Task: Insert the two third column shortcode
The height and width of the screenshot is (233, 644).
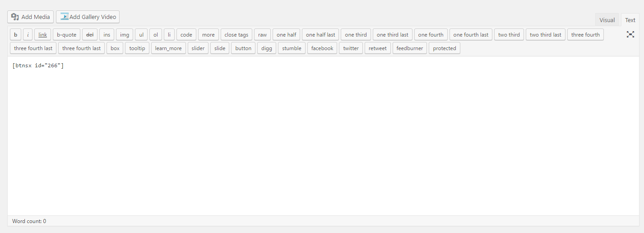Action: (509, 35)
